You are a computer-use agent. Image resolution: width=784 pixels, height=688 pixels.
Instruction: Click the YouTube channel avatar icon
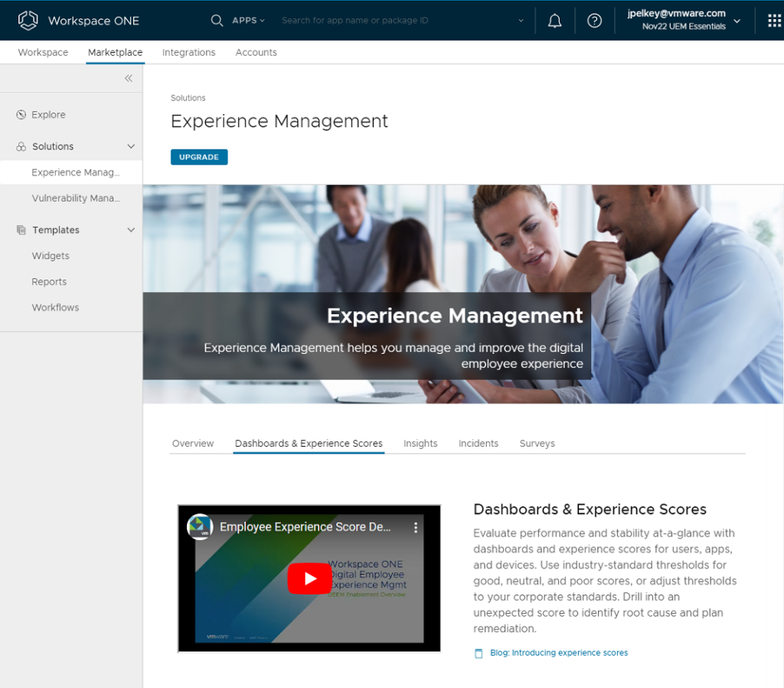point(200,527)
